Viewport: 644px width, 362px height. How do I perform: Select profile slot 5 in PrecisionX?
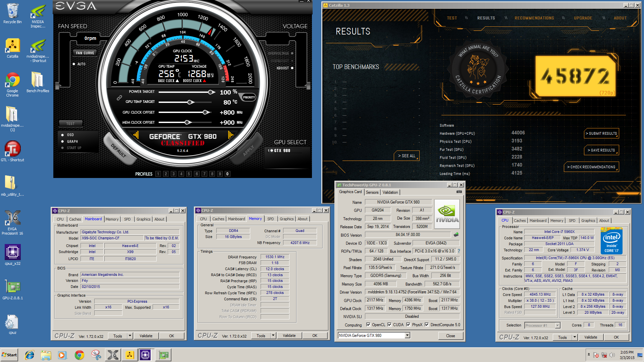pyautogui.click(x=189, y=174)
